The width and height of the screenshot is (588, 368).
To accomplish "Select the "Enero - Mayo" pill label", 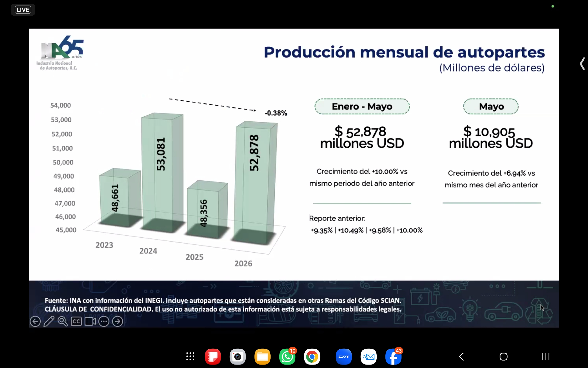I will pyautogui.click(x=362, y=106).
